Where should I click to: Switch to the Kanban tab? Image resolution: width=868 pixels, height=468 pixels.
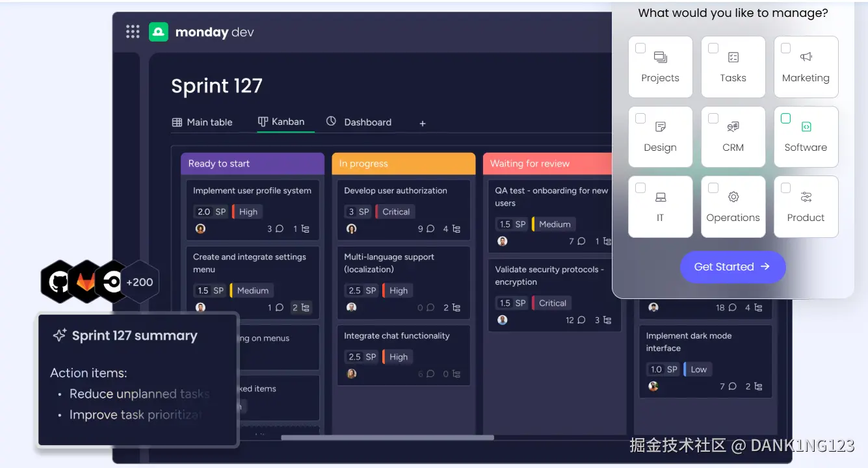282,122
